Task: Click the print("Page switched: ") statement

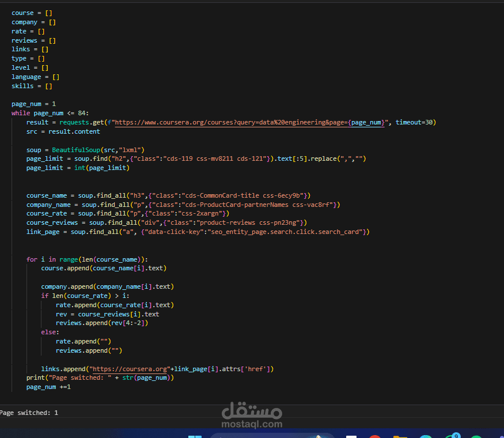Action: [x=100, y=378]
